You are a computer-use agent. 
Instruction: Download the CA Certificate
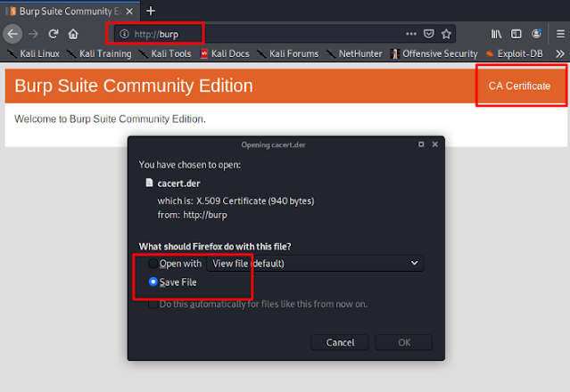[x=519, y=86]
